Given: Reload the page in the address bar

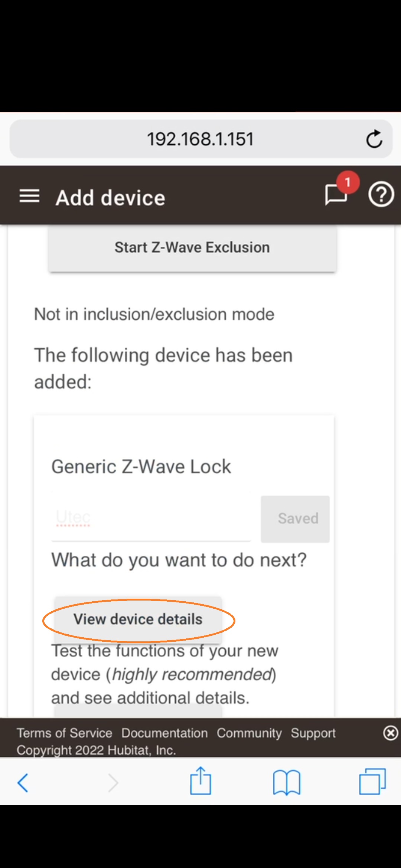Looking at the screenshot, I should point(374,139).
